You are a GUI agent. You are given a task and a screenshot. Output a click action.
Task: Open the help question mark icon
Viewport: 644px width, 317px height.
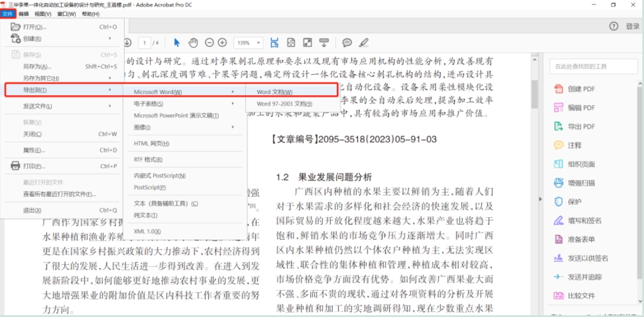point(614,26)
